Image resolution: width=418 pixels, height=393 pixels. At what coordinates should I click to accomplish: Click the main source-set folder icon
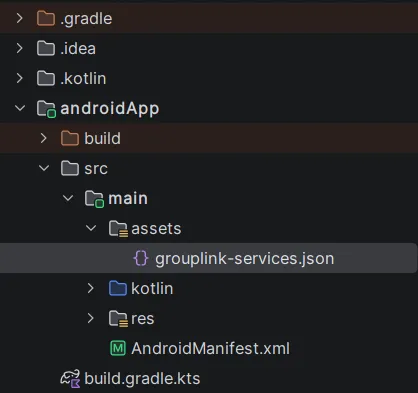pos(94,199)
